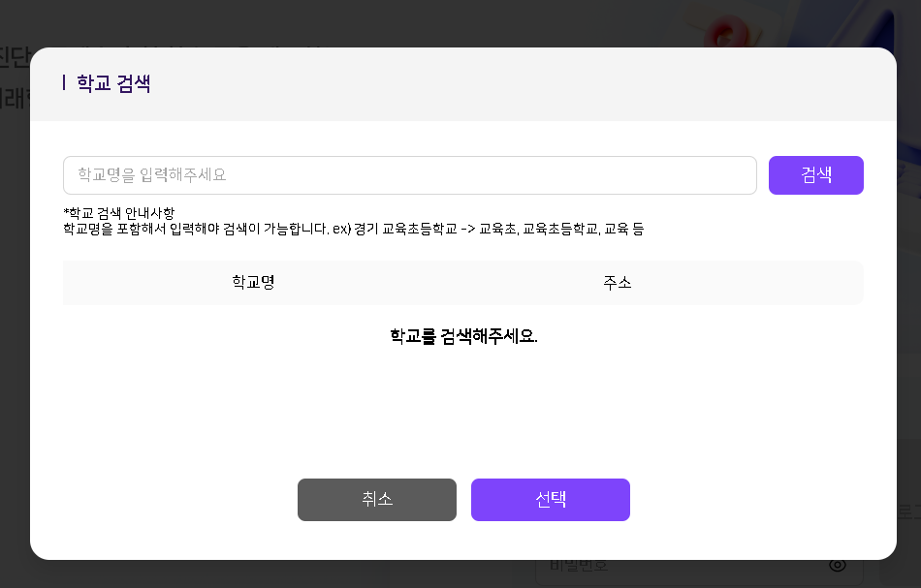Click the blank area between 학교명 and 주소 headers
Image resolution: width=921 pixels, height=588 pixels.
pyautogui.click(x=436, y=283)
